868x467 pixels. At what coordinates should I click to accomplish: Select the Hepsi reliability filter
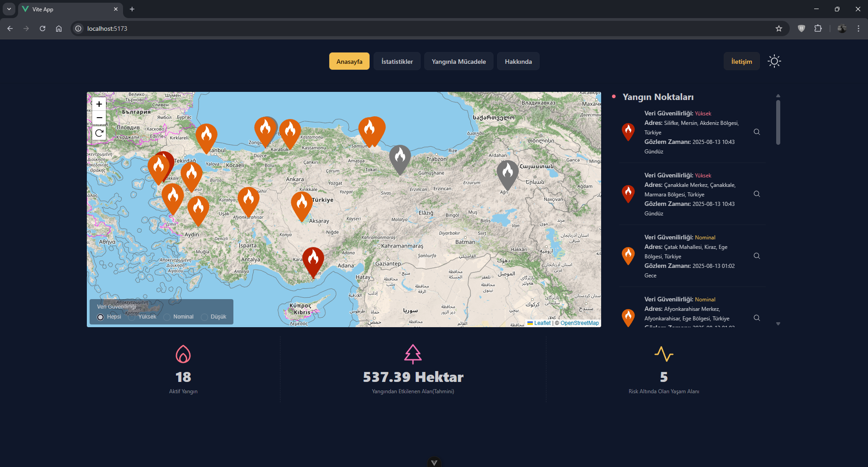point(100,317)
